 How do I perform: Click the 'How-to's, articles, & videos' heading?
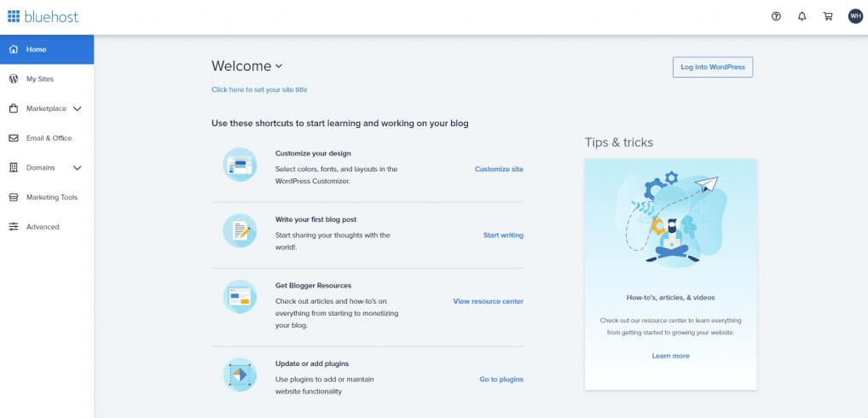pos(670,298)
